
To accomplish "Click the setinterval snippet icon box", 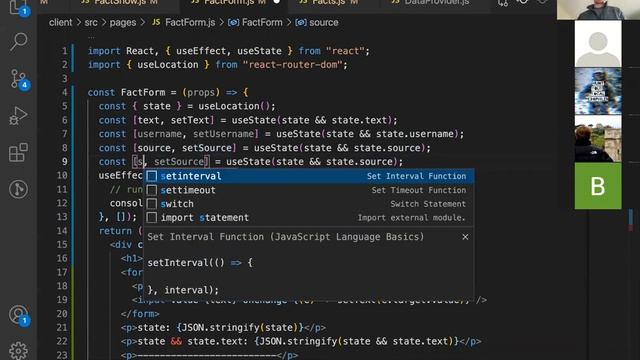I will [151, 176].
